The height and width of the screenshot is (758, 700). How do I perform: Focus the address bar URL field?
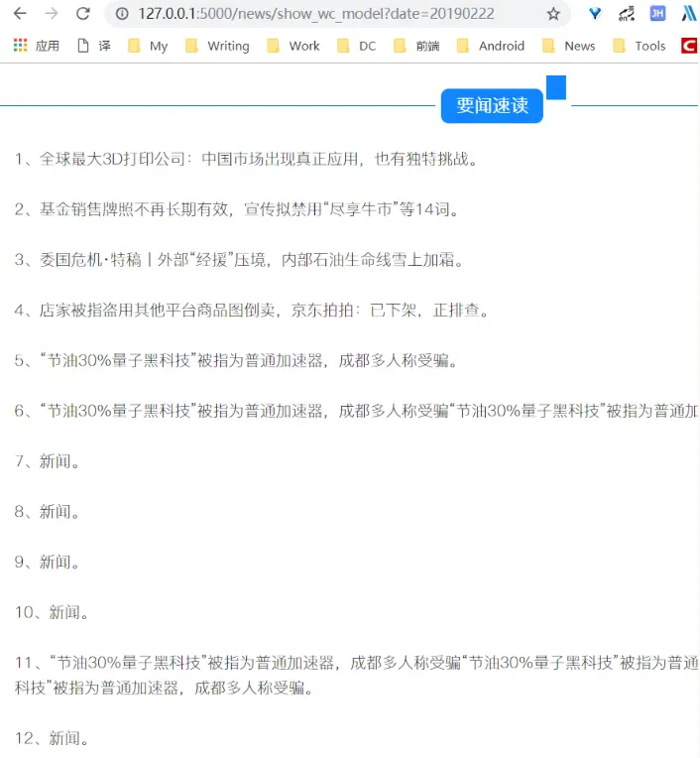(316, 14)
